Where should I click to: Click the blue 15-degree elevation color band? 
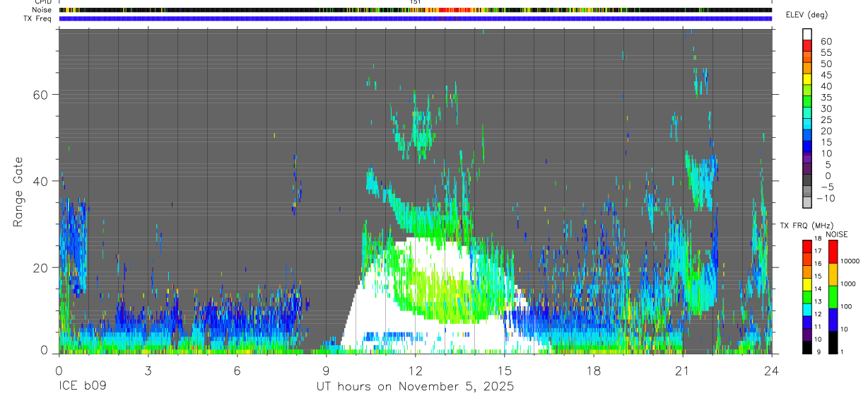coord(807,145)
